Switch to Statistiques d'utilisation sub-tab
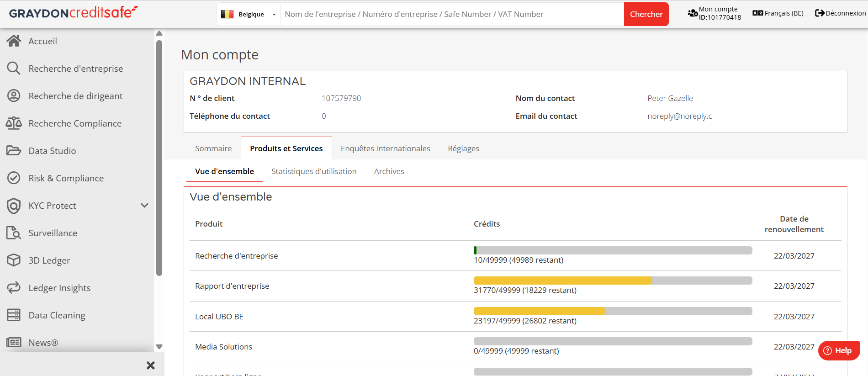The width and height of the screenshot is (868, 376). coord(314,171)
